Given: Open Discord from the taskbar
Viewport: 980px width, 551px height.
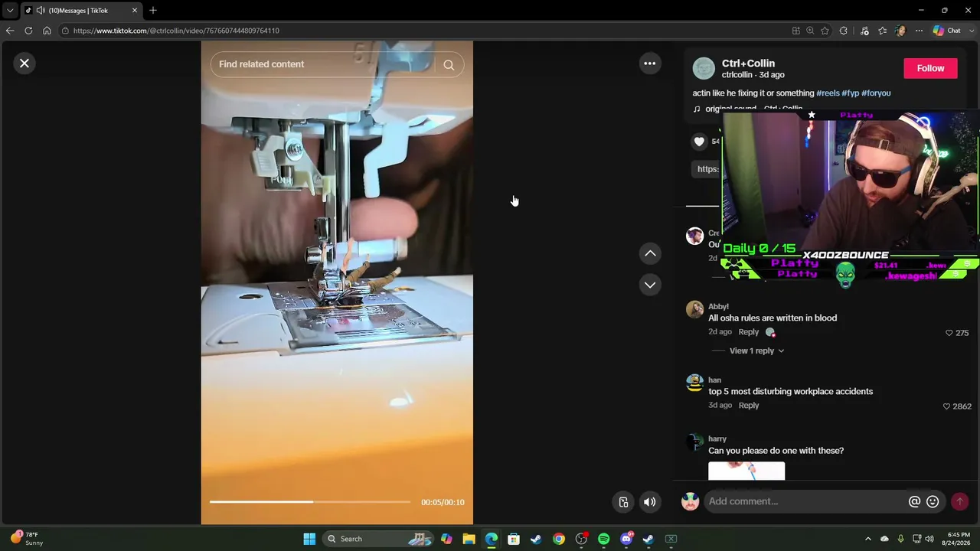Looking at the screenshot, I should 626,539.
